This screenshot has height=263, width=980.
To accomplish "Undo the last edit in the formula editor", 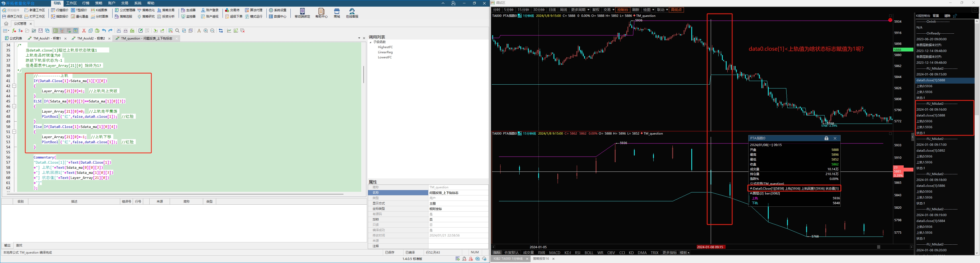I will click(x=104, y=31).
